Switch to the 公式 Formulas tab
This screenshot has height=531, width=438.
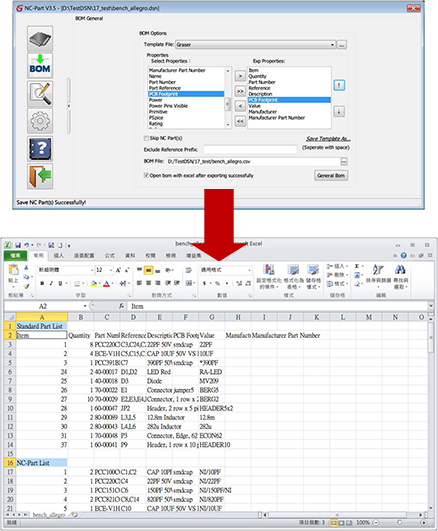coord(109,255)
